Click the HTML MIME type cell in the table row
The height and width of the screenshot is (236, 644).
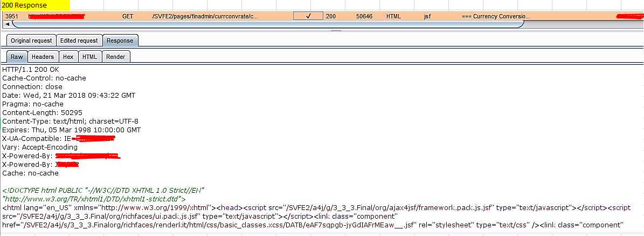click(x=393, y=17)
